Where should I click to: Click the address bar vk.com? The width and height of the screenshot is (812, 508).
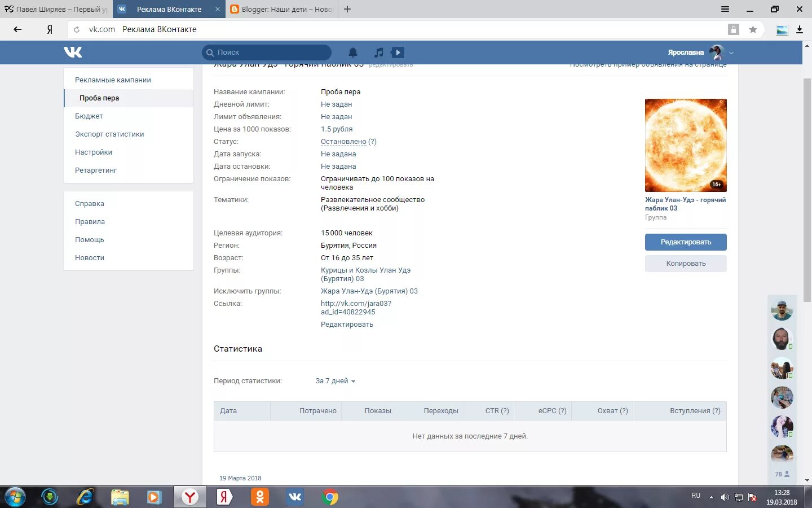(101, 29)
